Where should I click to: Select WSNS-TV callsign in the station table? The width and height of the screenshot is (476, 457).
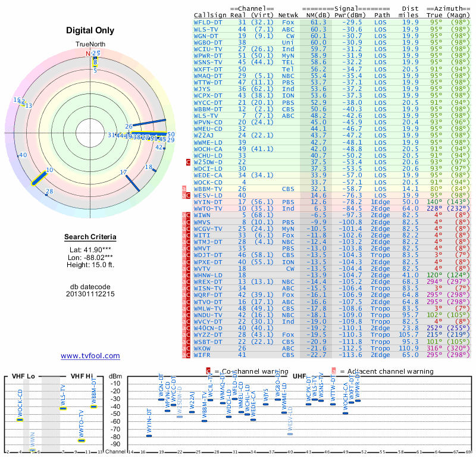pos(208,62)
